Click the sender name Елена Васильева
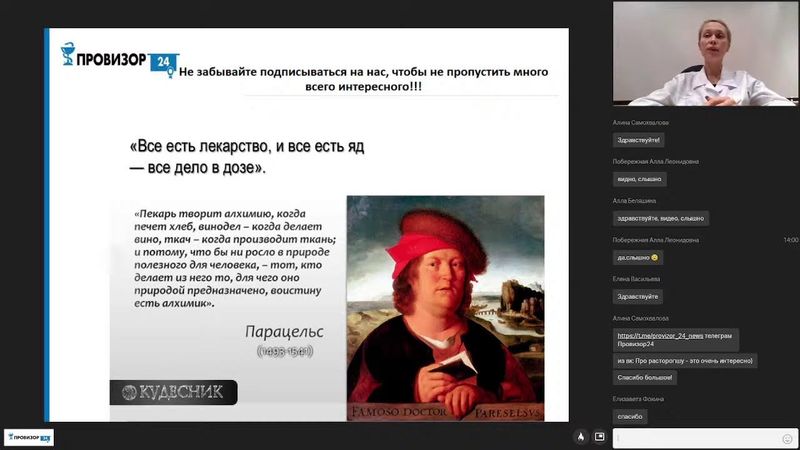The width and height of the screenshot is (800, 450). point(636,279)
